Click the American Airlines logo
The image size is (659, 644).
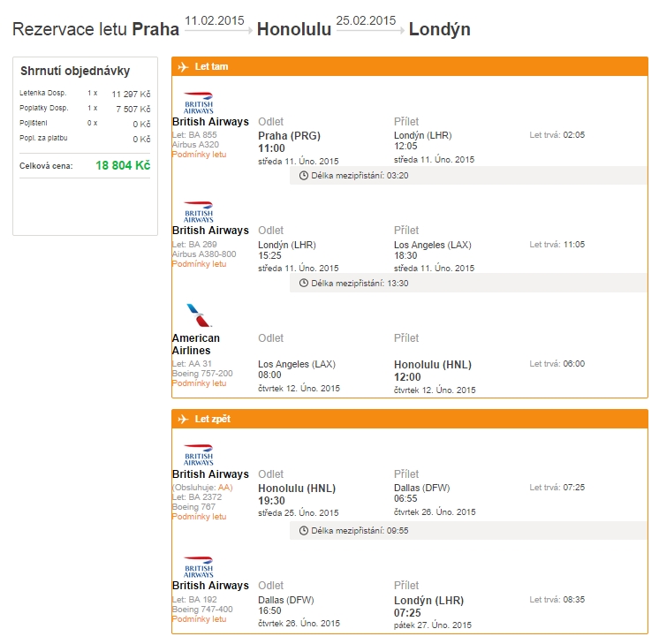(194, 316)
